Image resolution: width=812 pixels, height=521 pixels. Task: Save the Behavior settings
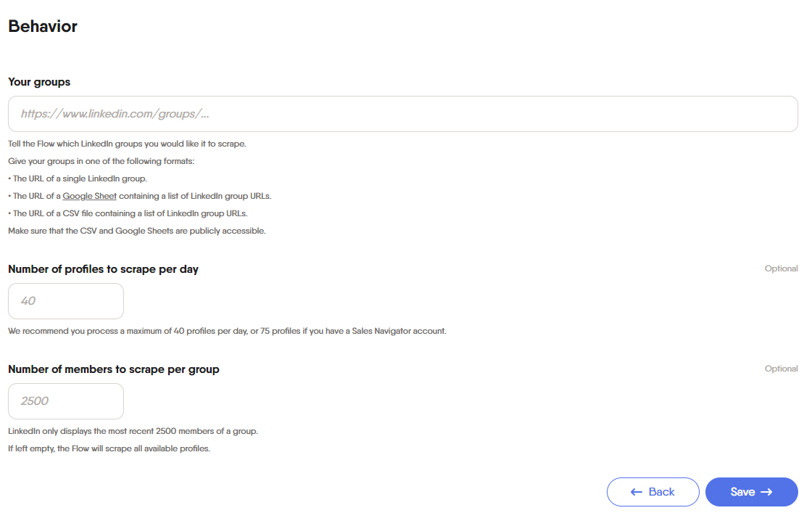click(x=751, y=492)
